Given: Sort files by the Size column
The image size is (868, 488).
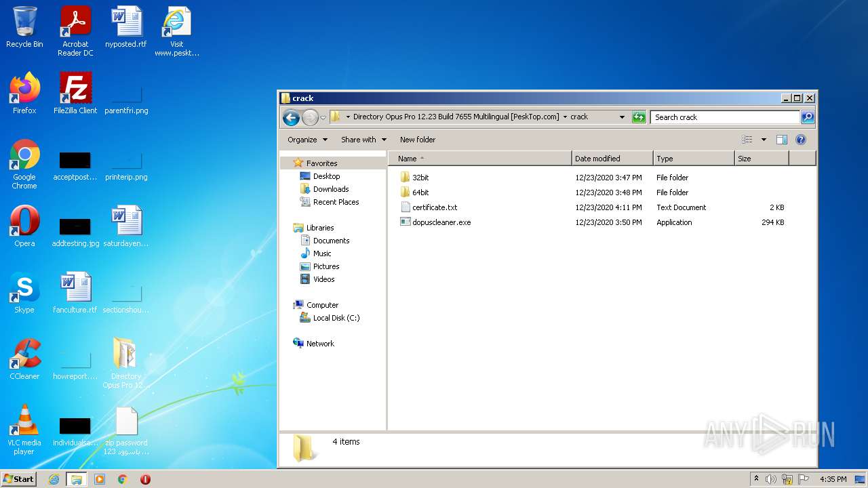Looking at the screenshot, I should click(x=762, y=159).
